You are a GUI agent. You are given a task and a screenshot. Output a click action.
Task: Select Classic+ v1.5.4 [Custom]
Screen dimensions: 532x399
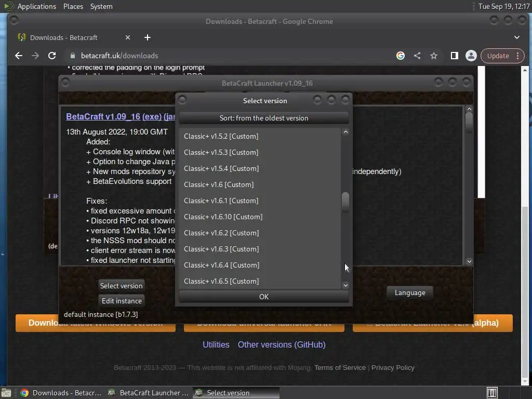point(260,168)
